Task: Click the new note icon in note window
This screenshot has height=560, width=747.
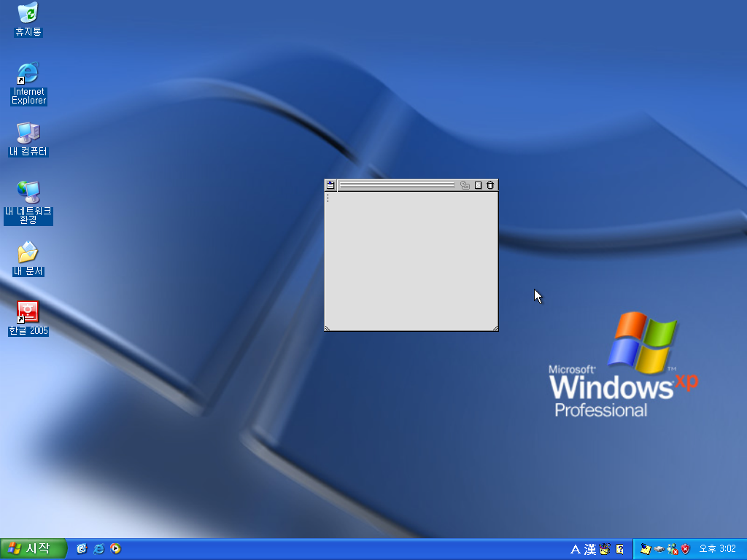Action: [x=330, y=185]
